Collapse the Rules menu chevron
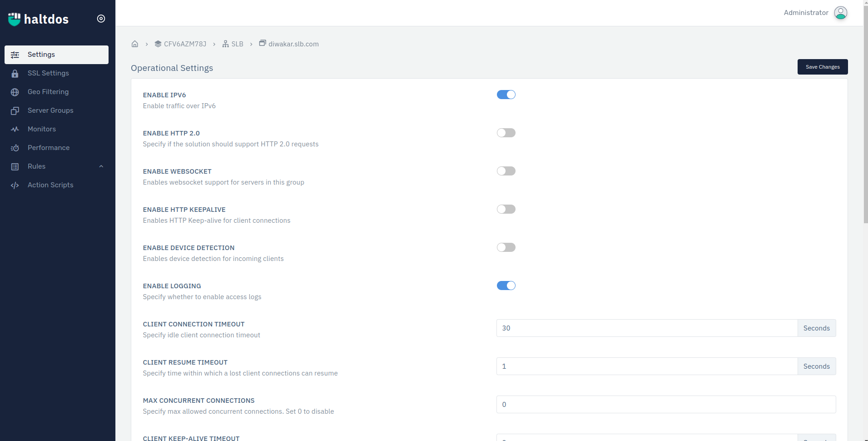This screenshot has height=441, width=868. click(x=101, y=166)
